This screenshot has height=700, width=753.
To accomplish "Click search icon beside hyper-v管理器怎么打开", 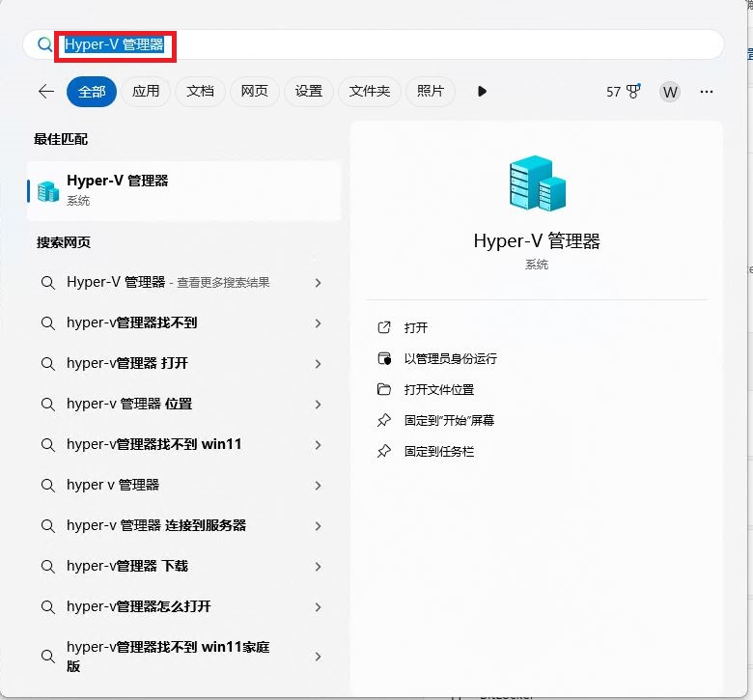I will coord(48,607).
